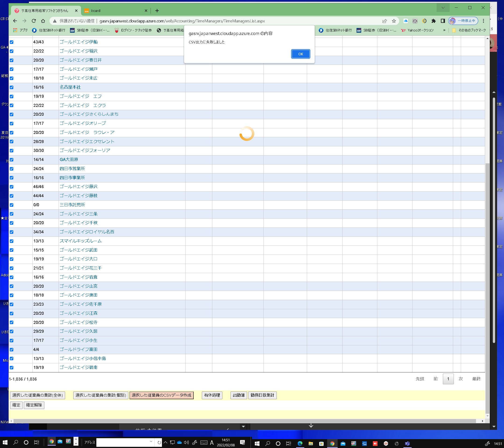504x448 pixels.
Task: Toggle the browser side panel icon
Action: pyautogui.click(x=443, y=21)
